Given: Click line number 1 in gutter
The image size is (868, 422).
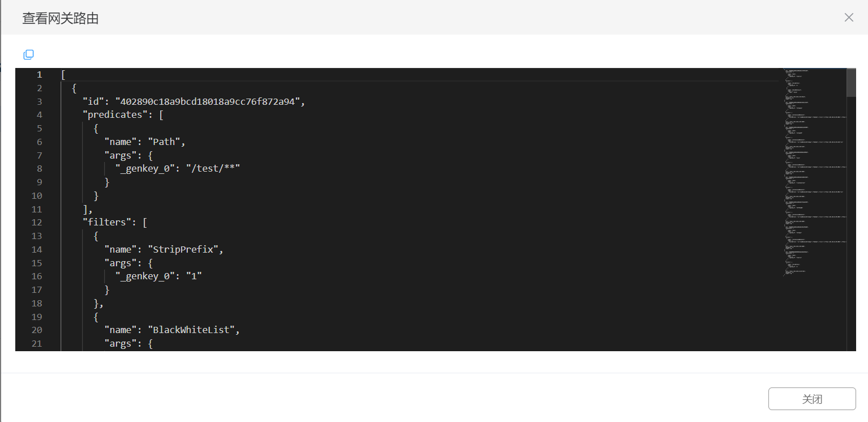Looking at the screenshot, I should coord(39,75).
